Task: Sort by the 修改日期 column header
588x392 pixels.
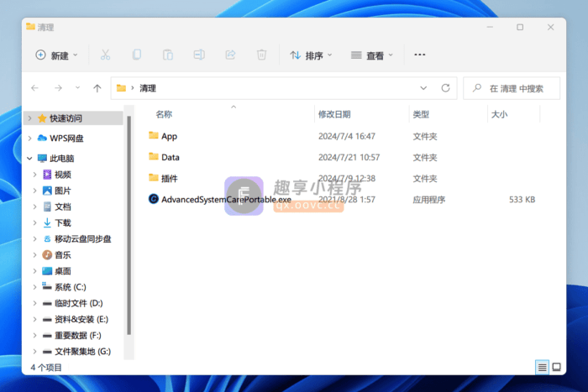Action: coord(334,114)
